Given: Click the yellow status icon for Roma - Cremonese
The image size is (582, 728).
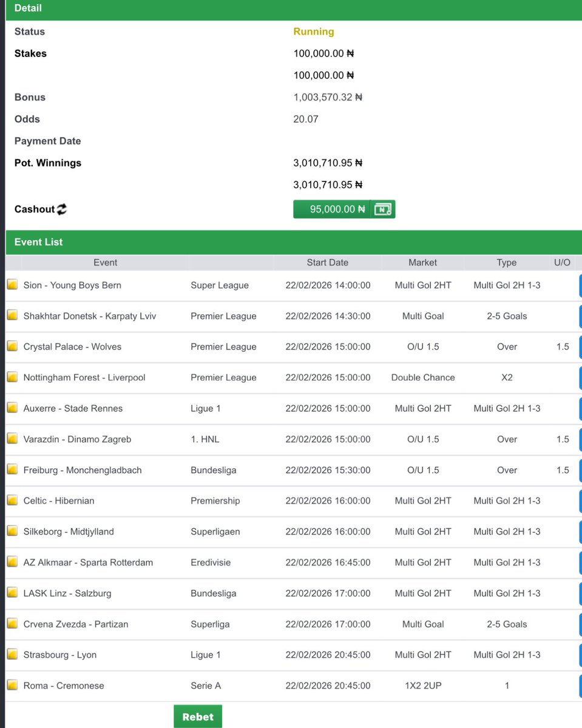Looking at the screenshot, I should (x=12, y=685).
